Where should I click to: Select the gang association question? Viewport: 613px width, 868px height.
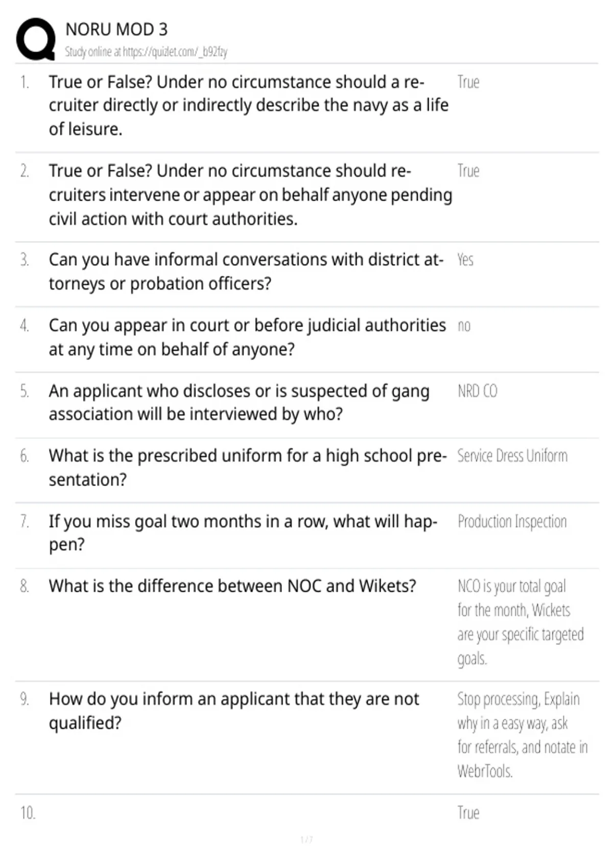[239, 402]
